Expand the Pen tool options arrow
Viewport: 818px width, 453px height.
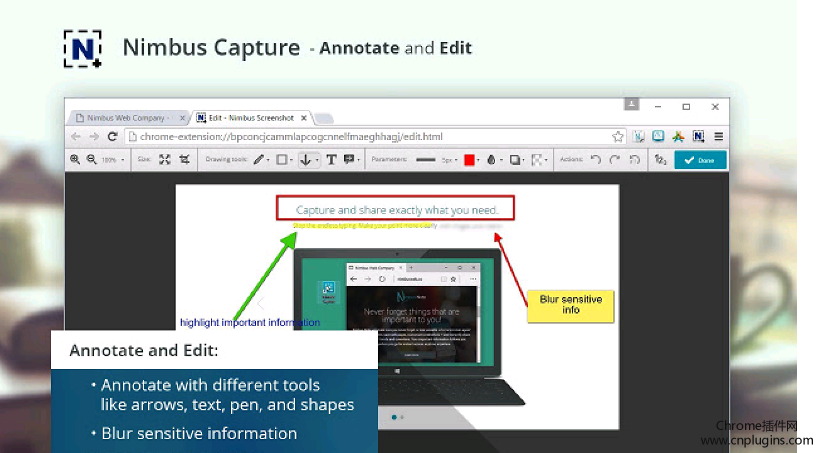(268, 160)
